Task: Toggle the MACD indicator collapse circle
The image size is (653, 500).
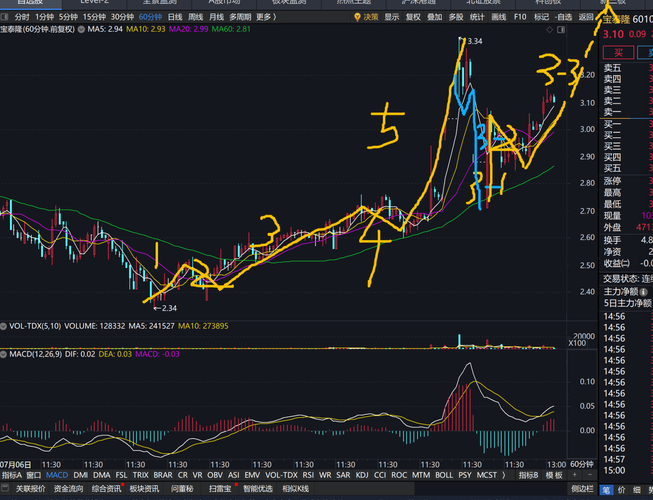Action: pyautogui.click(x=4, y=354)
